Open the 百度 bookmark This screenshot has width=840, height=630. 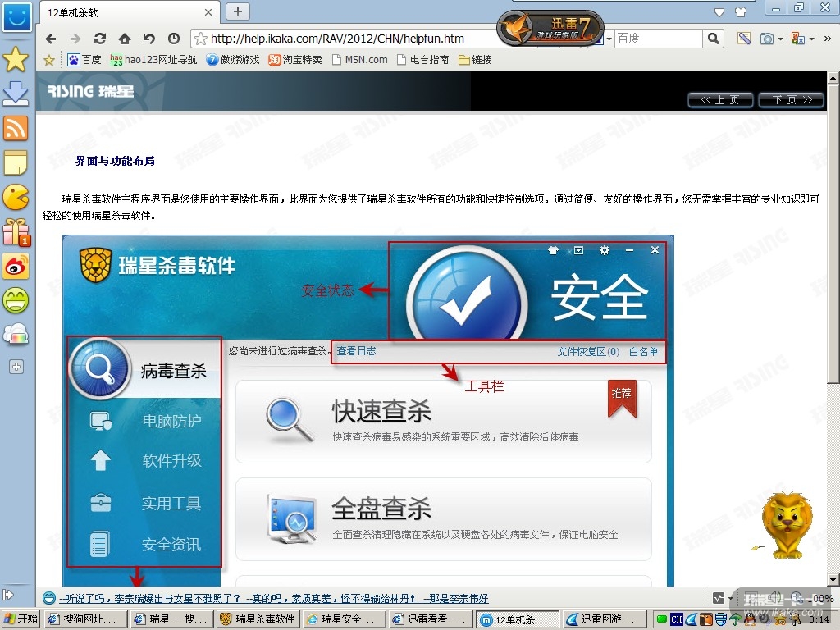(x=84, y=59)
